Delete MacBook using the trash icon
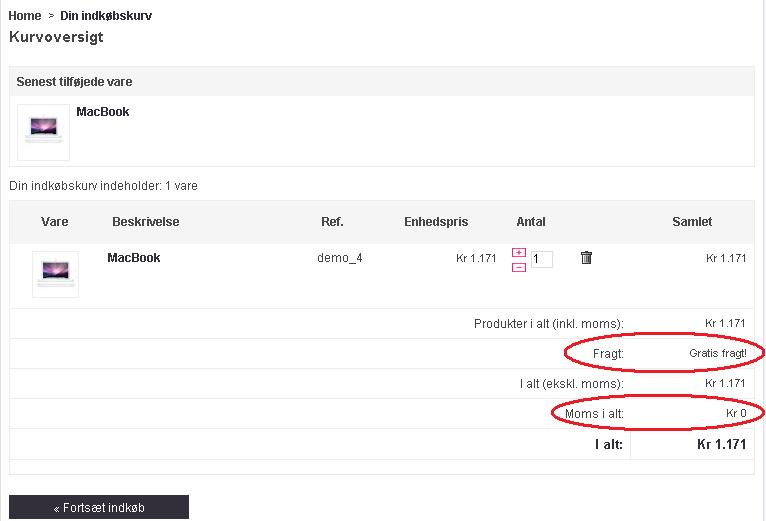The image size is (766, 521). coord(586,257)
